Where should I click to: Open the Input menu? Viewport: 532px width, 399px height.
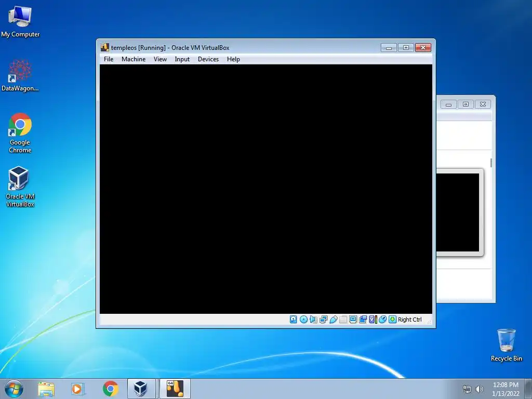182,59
